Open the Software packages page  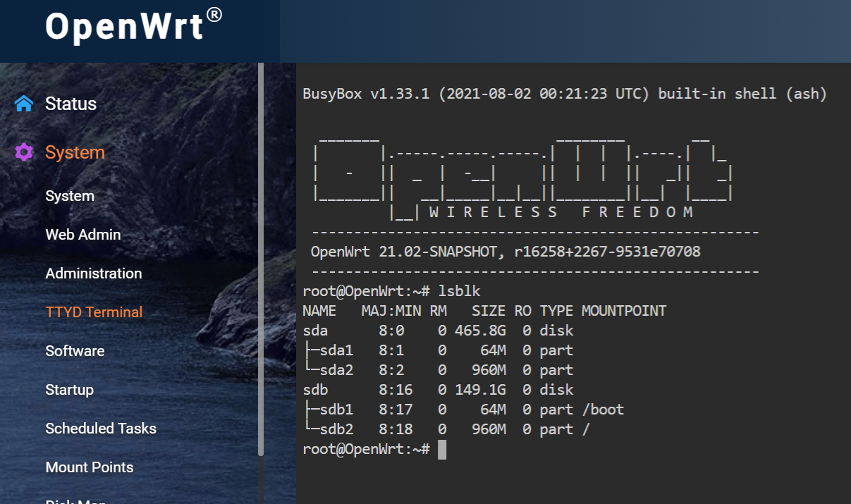(75, 351)
